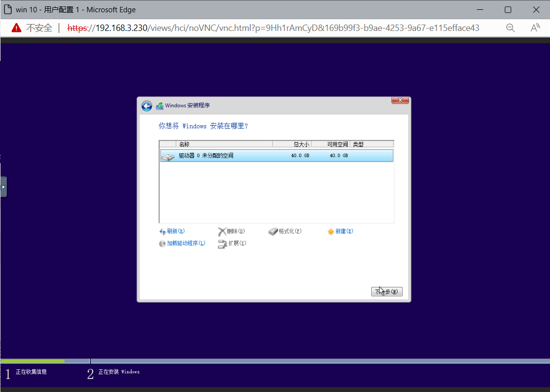Click the 名称 column header

point(224,144)
